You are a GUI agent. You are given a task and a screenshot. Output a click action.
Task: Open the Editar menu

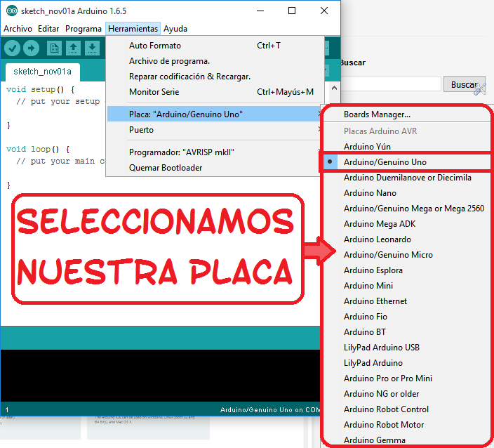[x=48, y=29]
